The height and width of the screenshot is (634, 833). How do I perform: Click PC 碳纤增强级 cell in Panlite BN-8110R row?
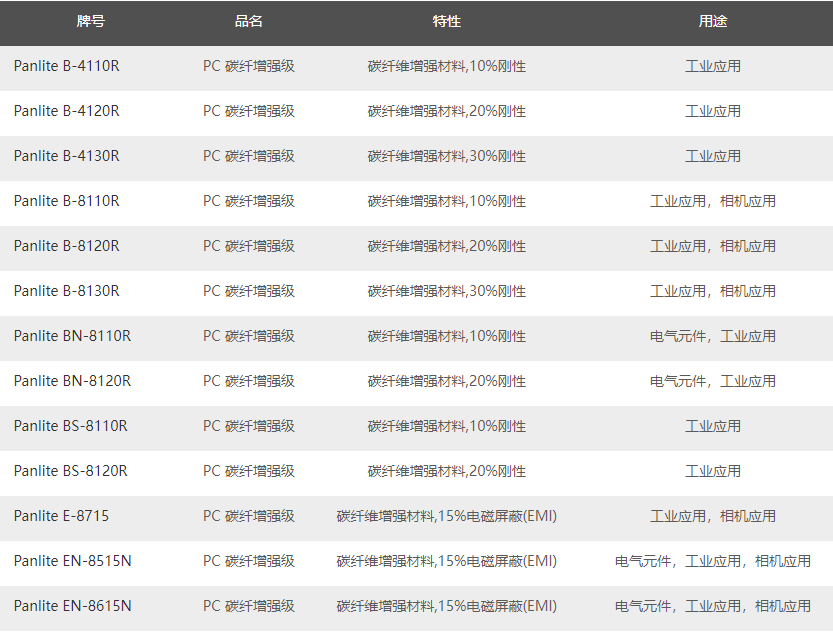(x=249, y=336)
